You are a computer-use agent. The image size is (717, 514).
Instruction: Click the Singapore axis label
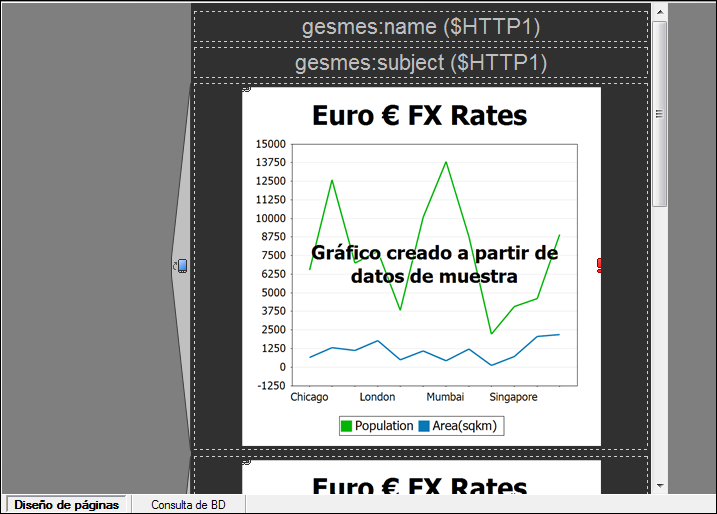(x=513, y=397)
